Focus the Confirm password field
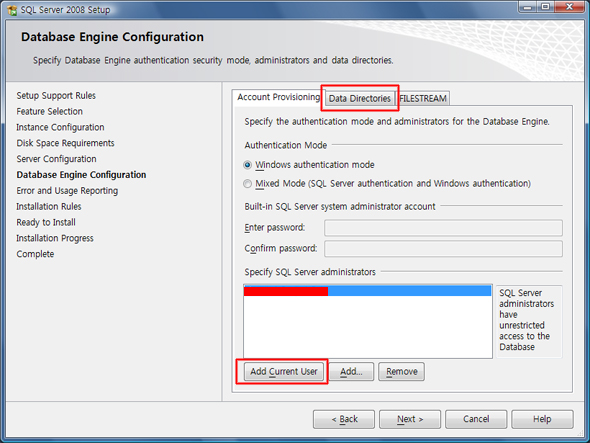Screen dimensions: 590x443 point(443,249)
